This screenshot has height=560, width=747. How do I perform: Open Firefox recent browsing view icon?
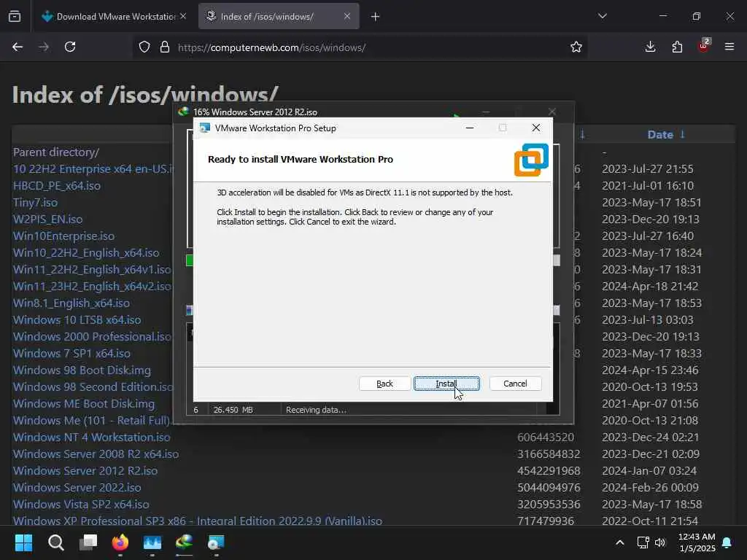pyautogui.click(x=15, y=17)
